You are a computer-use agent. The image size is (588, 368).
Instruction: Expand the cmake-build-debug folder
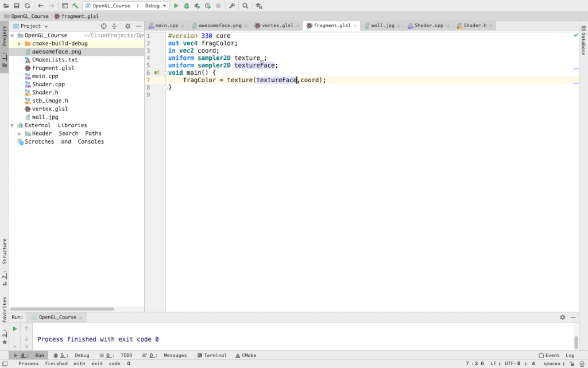[20, 44]
